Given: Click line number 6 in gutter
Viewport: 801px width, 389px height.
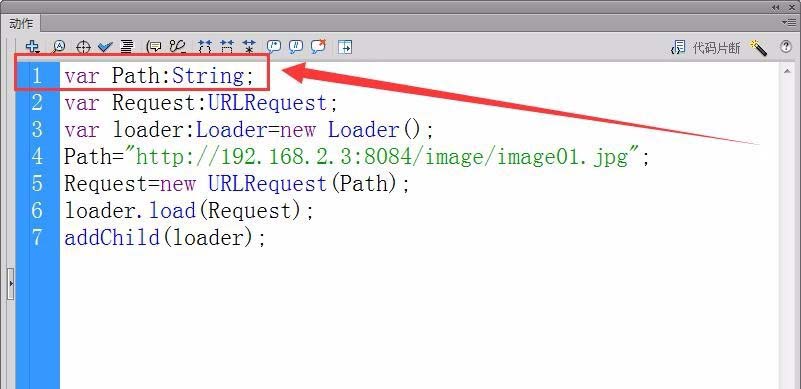Looking at the screenshot, I should 37,211.
